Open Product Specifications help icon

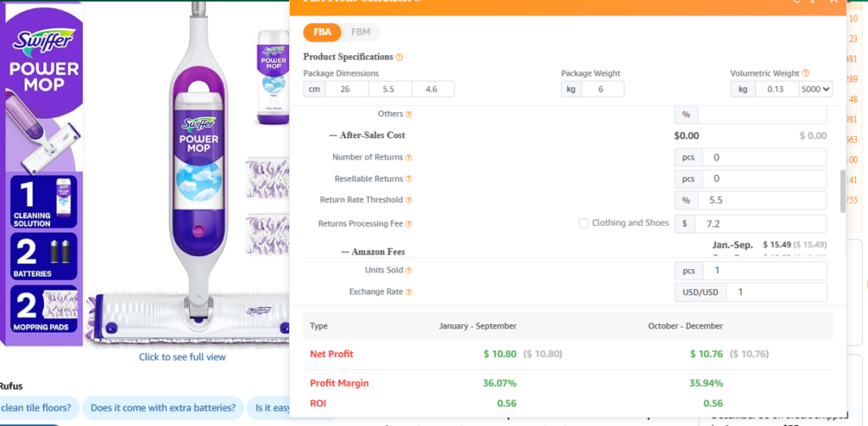click(x=399, y=57)
